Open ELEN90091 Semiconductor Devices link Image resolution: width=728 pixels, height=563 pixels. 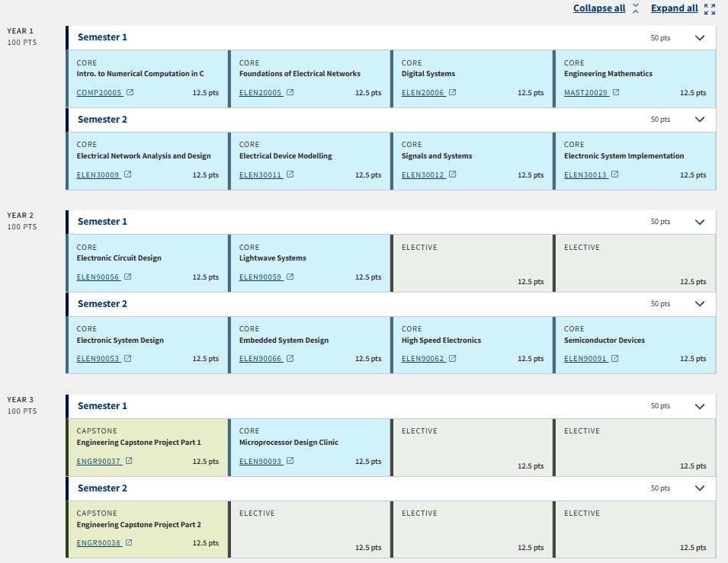click(585, 359)
